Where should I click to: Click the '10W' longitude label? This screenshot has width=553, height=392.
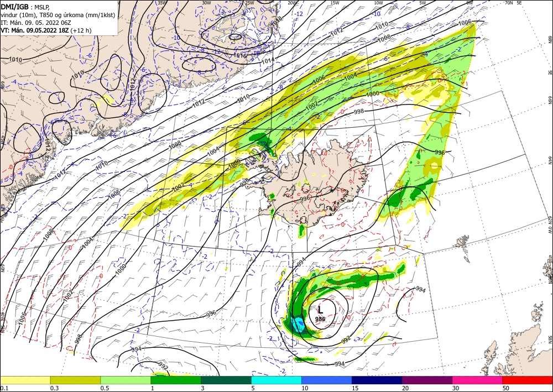coord(378,3)
